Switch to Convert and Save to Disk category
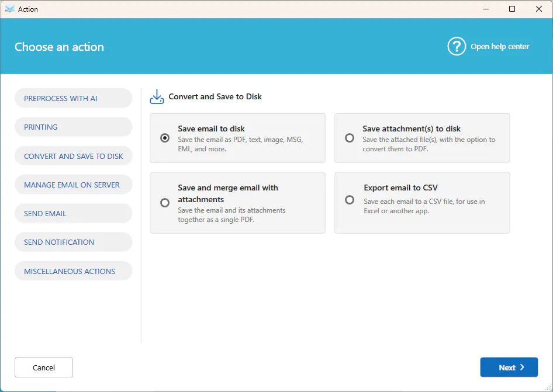 73,156
